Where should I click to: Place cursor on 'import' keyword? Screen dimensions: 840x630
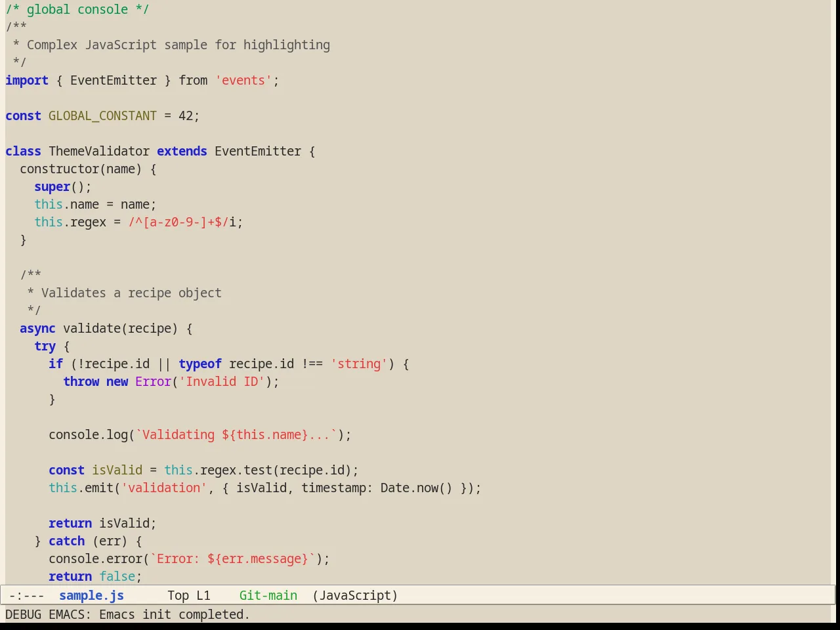pyautogui.click(x=27, y=80)
